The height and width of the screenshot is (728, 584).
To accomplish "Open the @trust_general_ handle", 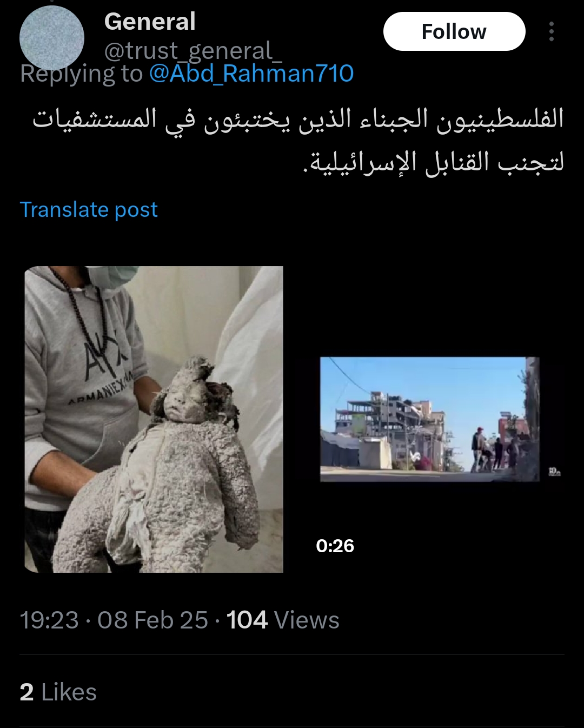I will (x=193, y=51).
